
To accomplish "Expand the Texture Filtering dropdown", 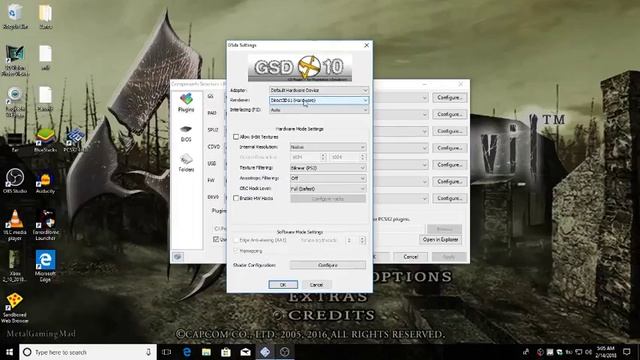I will (328, 168).
